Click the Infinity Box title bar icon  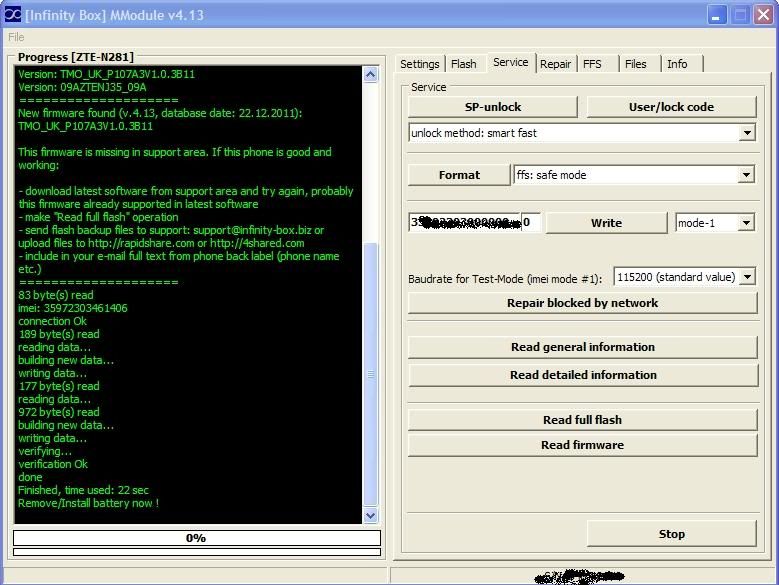coord(13,14)
